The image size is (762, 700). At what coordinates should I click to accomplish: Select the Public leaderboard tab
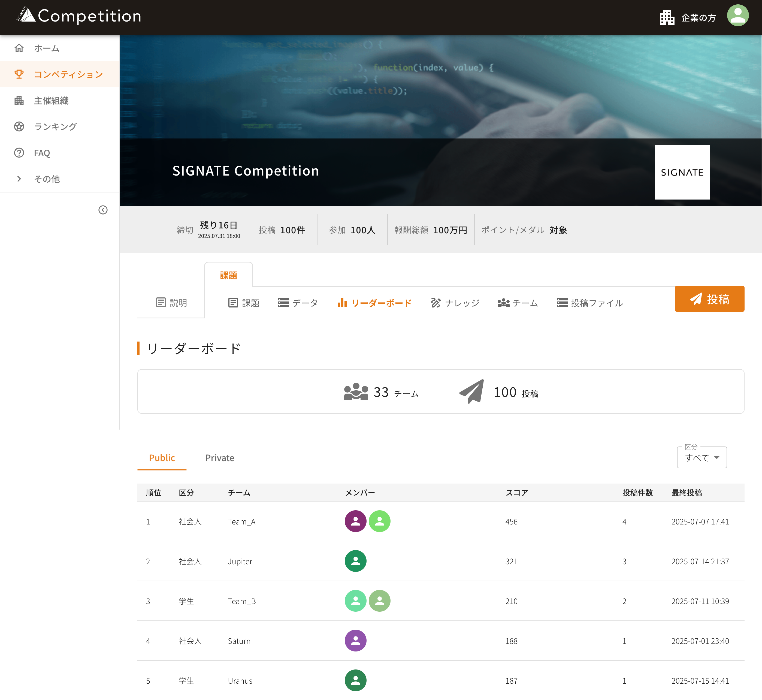pyautogui.click(x=162, y=458)
